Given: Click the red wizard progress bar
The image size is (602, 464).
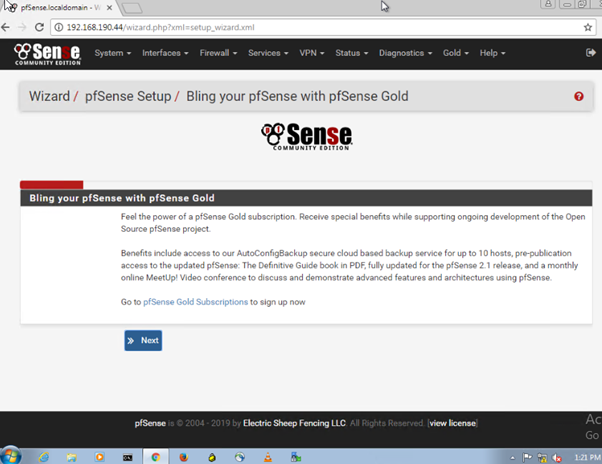Looking at the screenshot, I should pos(51,185).
